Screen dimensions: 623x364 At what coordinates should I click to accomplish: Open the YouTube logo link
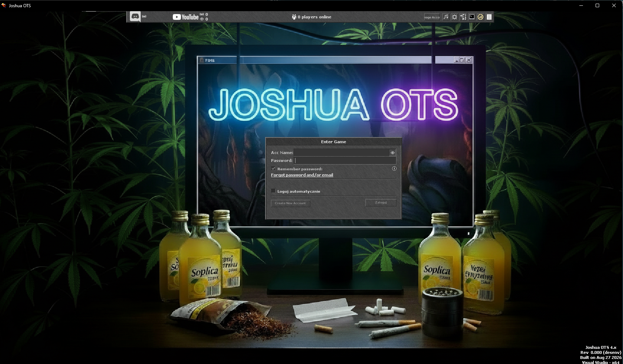tap(185, 17)
